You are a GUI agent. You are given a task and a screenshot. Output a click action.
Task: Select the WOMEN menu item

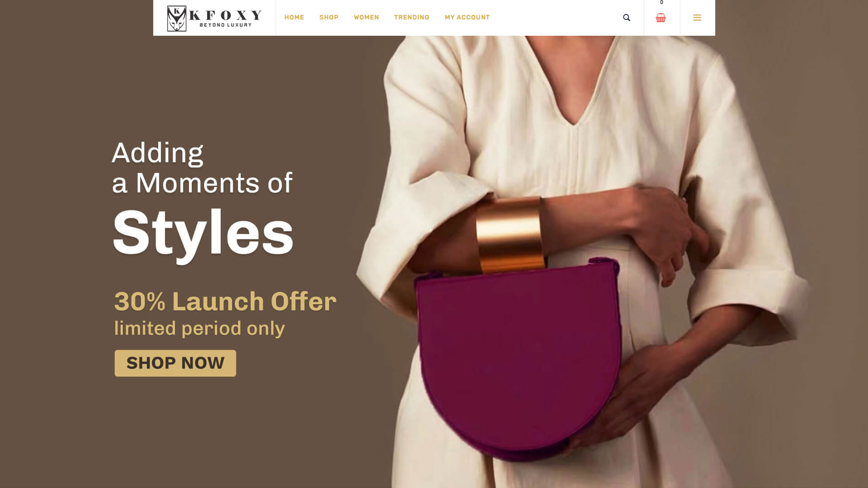click(366, 17)
